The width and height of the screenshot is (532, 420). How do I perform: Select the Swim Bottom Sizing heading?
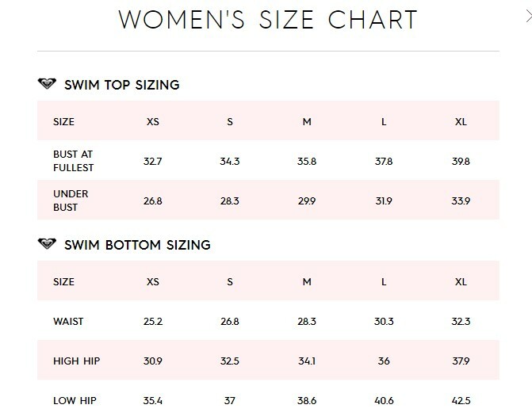(137, 245)
